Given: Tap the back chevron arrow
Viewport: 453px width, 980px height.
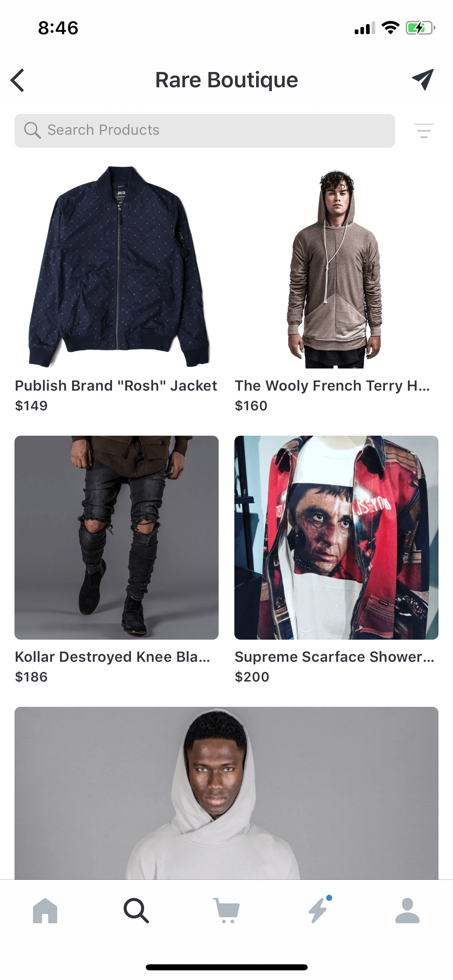Looking at the screenshot, I should 17,80.
